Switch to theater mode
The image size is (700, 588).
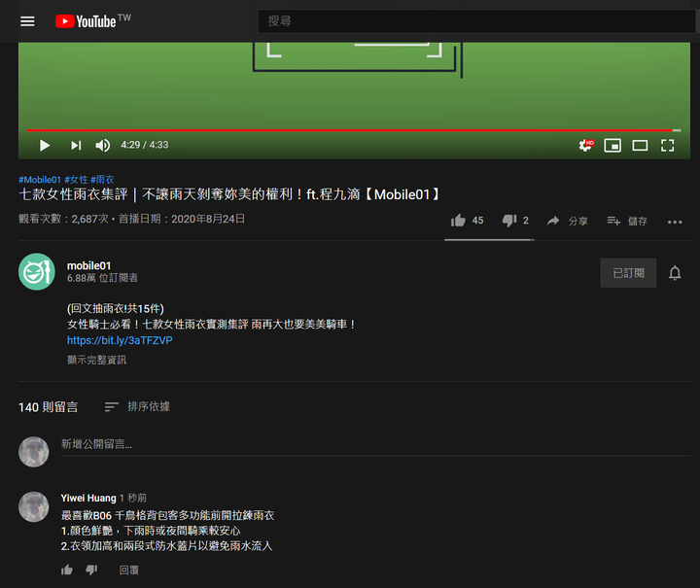point(640,146)
